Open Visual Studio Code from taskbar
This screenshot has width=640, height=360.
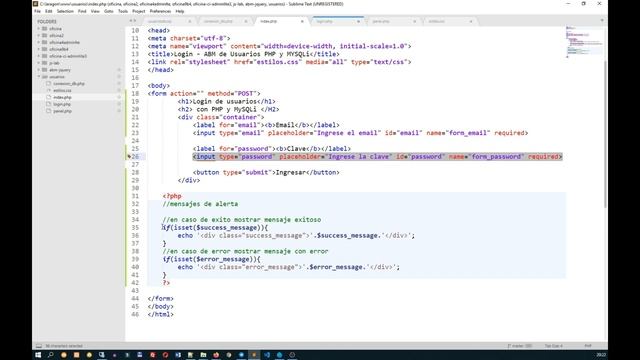[x=267, y=355]
